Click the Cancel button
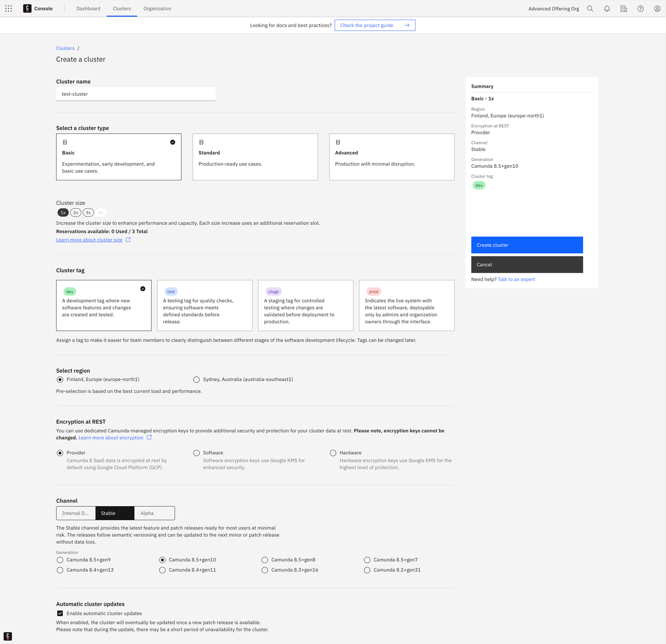The height and width of the screenshot is (644, 666). pos(527,265)
